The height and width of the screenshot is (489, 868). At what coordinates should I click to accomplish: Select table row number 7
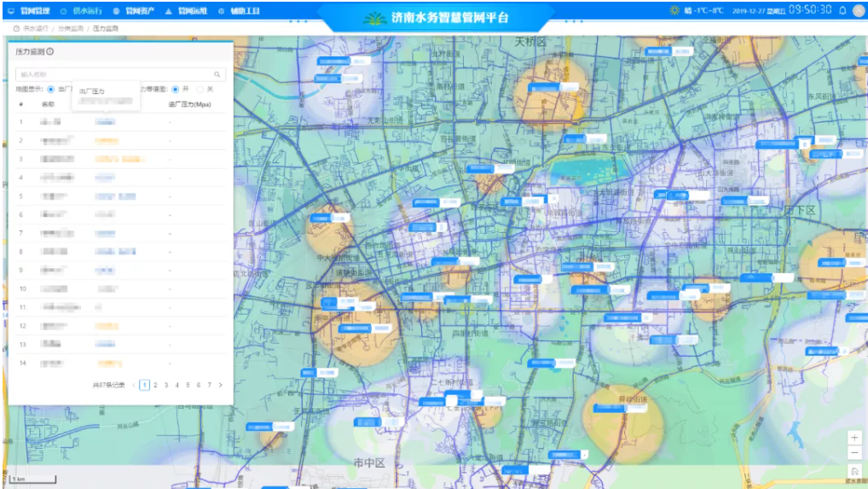coord(120,233)
